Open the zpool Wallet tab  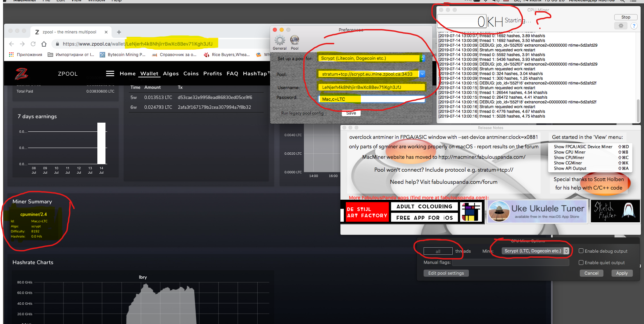point(149,74)
